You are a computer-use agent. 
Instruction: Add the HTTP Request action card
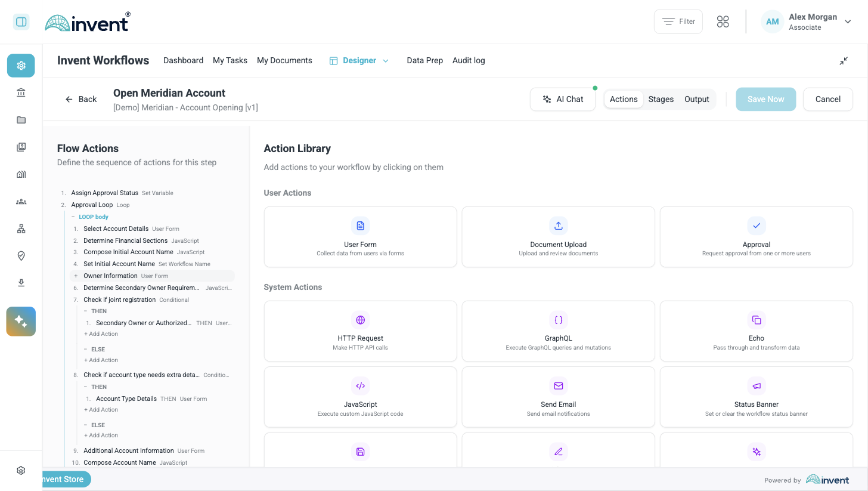(360, 331)
